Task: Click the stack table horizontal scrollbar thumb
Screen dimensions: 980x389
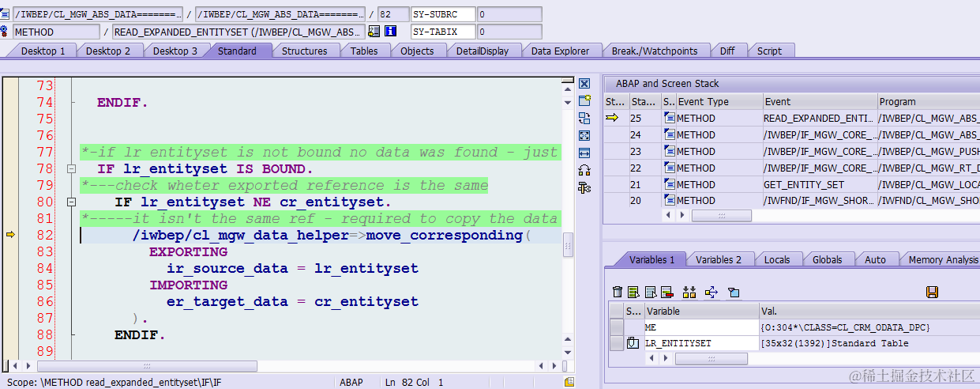Action: tap(722, 215)
